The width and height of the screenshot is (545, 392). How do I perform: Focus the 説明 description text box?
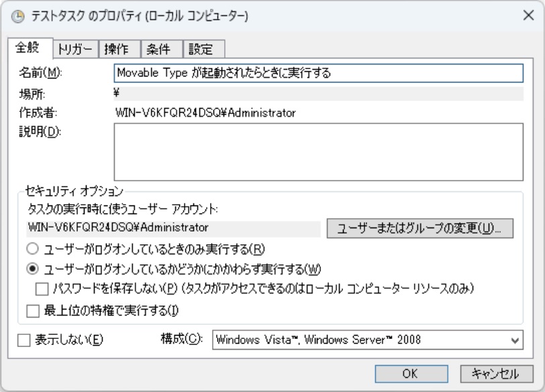click(x=318, y=152)
